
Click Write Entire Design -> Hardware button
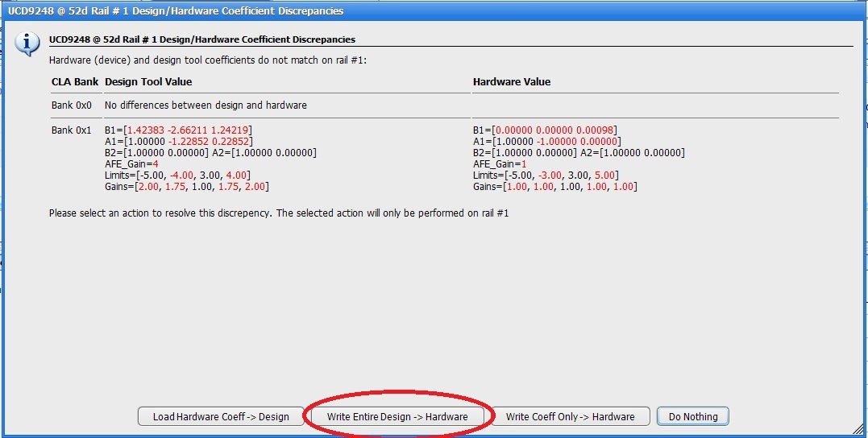(x=397, y=416)
